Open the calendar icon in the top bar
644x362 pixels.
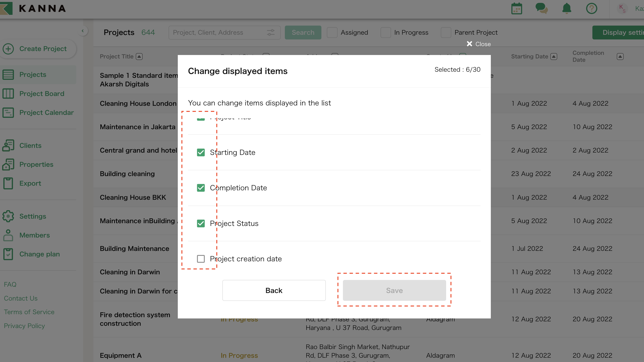tap(517, 8)
